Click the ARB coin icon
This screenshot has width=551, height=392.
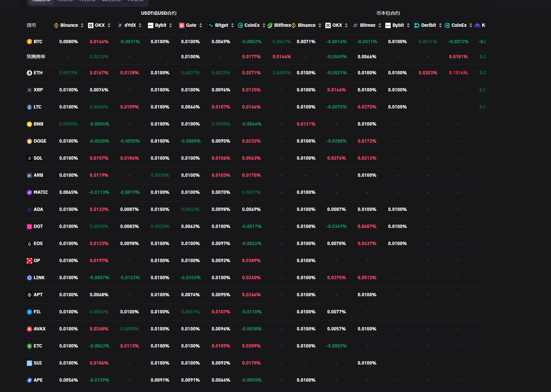click(29, 175)
